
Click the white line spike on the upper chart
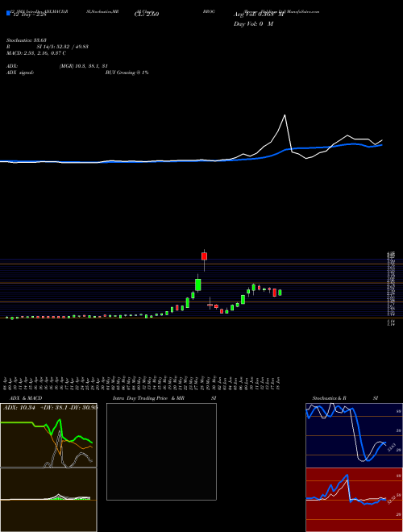point(285,116)
